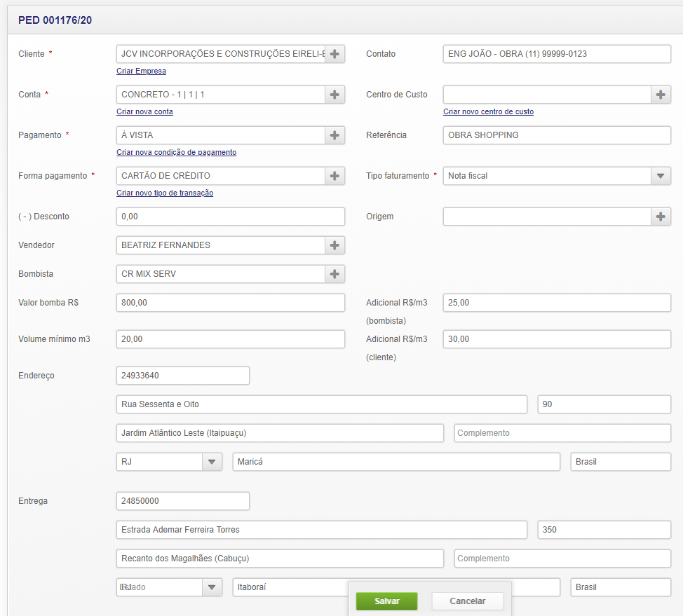Click into the Desconto input field
683x616 pixels.
tap(230, 217)
